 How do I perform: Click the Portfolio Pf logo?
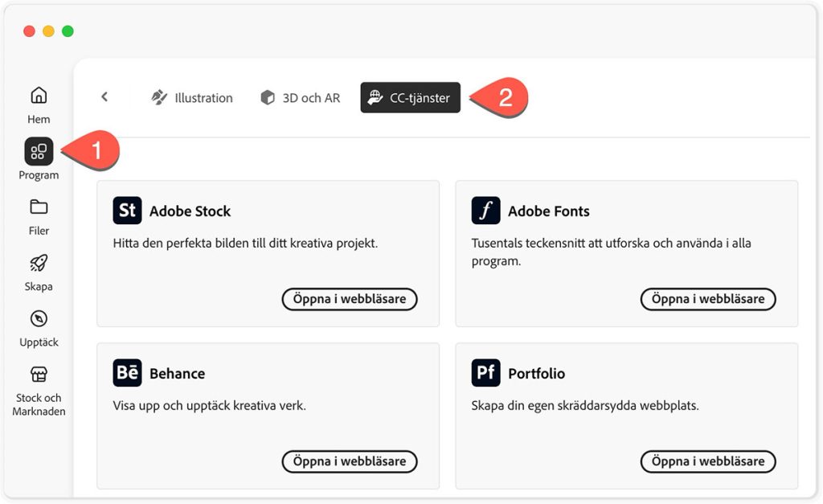[x=485, y=373]
